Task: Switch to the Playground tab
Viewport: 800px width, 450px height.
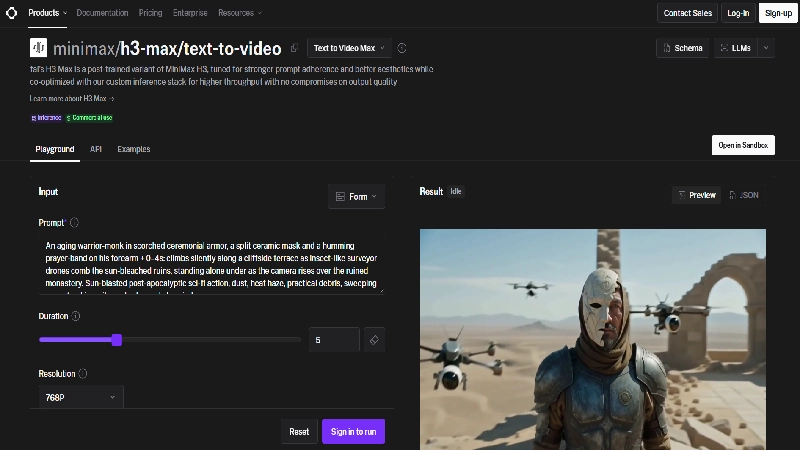Action: click(55, 149)
